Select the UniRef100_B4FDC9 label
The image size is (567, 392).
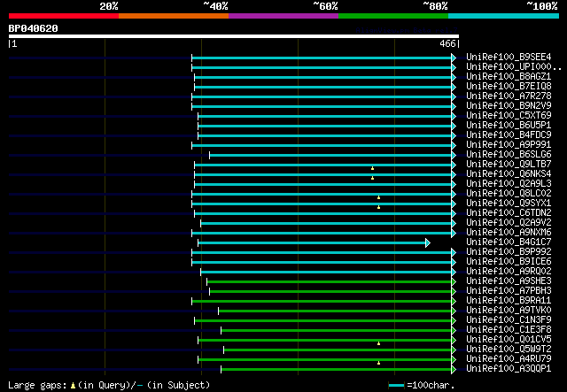509,135
